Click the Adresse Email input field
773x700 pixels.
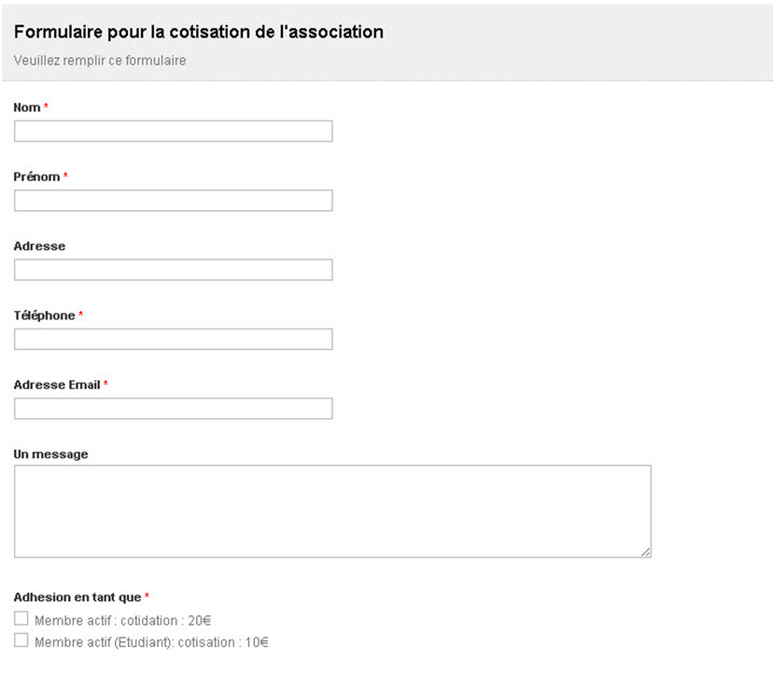tap(173, 408)
